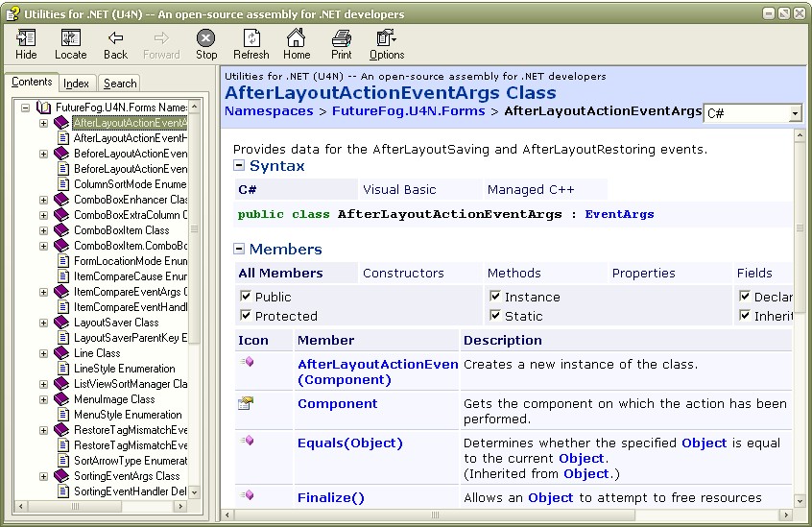
Task: Switch to the Index tab
Action: pos(76,84)
